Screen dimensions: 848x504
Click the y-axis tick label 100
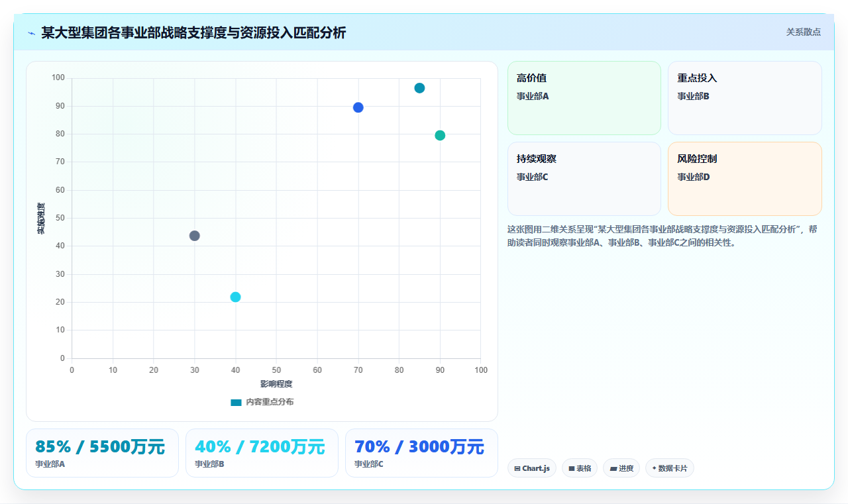[58, 78]
